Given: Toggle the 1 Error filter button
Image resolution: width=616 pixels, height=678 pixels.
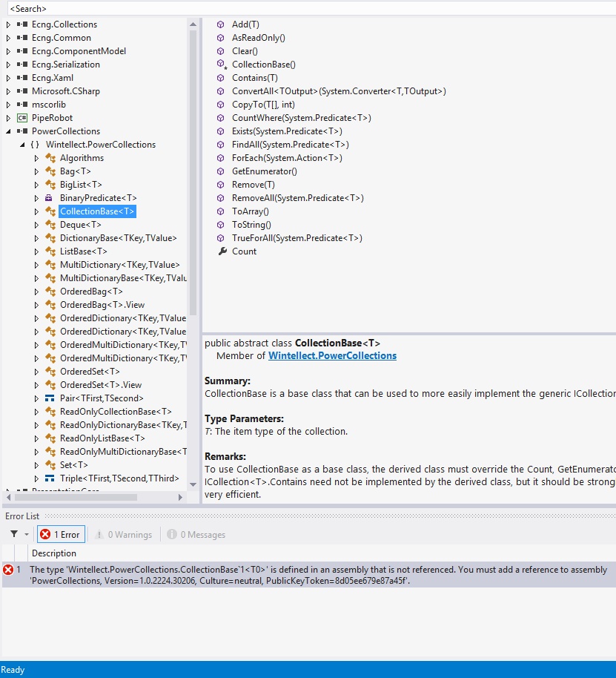Looking at the screenshot, I should 61,534.
